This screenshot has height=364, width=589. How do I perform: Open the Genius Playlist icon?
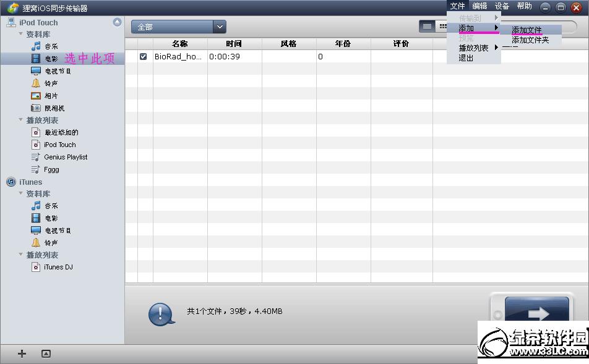(x=36, y=157)
